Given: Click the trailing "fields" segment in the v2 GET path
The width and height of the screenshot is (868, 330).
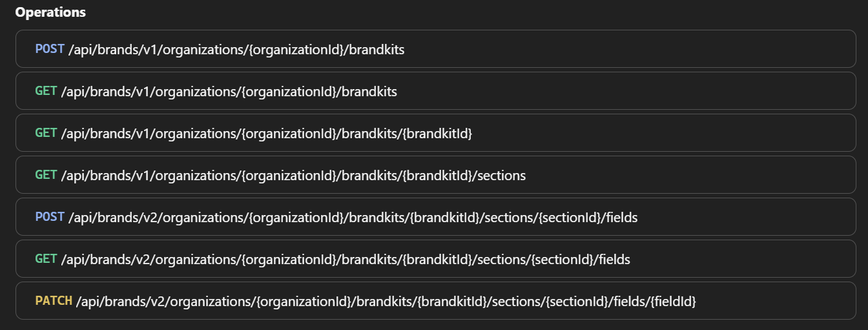Looking at the screenshot, I should coord(614,260).
